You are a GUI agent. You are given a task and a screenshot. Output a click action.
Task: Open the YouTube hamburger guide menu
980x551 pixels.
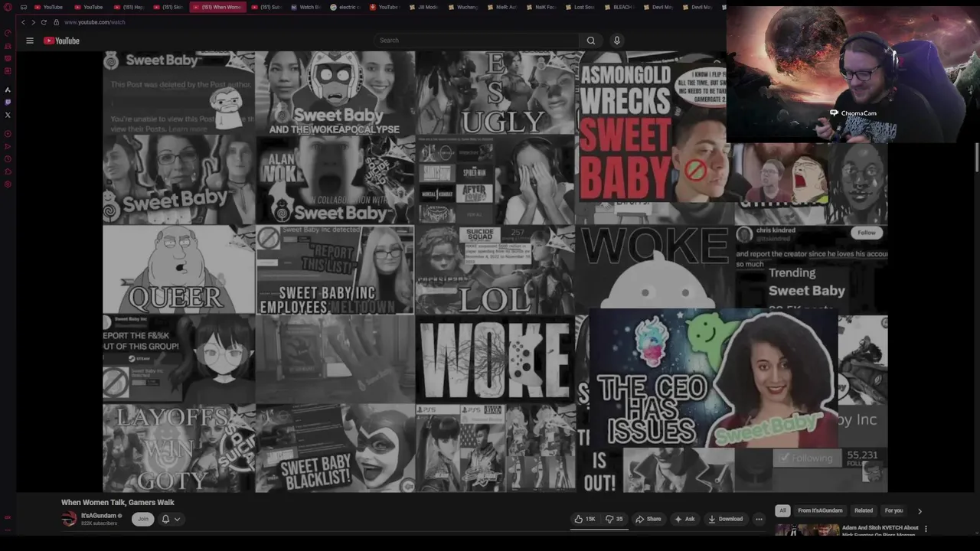tap(30, 41)
